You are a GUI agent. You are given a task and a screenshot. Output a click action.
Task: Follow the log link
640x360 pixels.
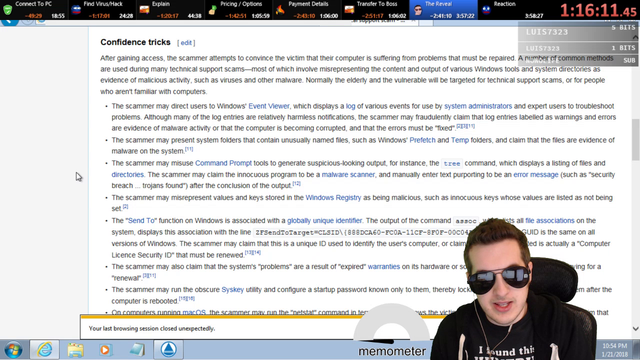(x=350, y=106)
